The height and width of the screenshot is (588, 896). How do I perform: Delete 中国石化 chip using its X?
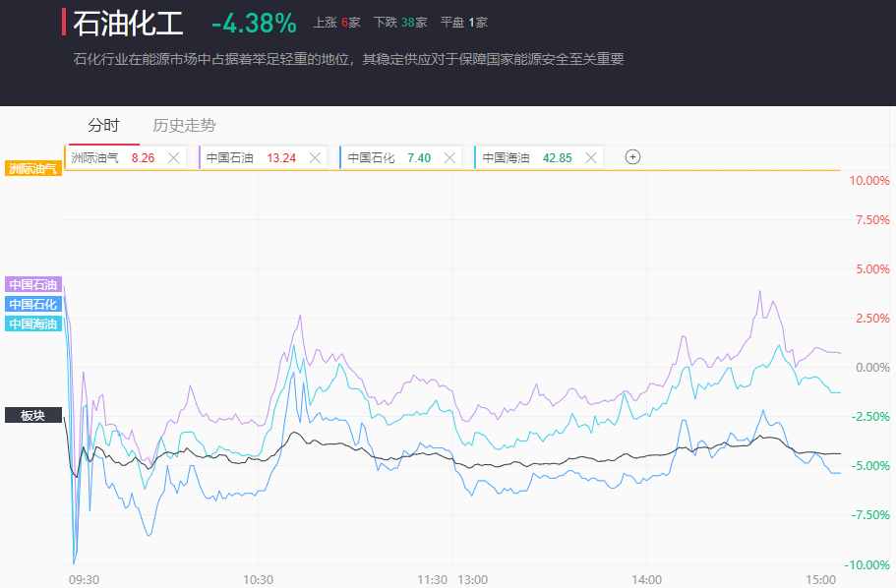(450, 157)
